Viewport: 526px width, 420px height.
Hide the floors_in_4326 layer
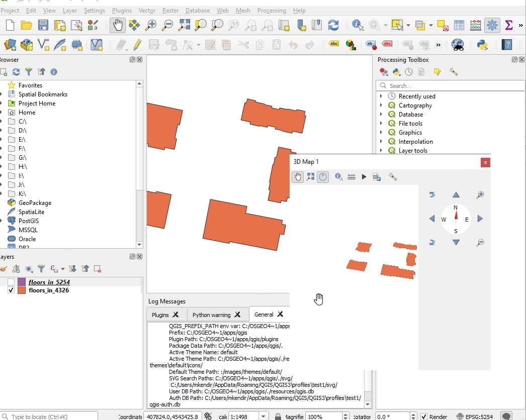[x=11, y=290]
